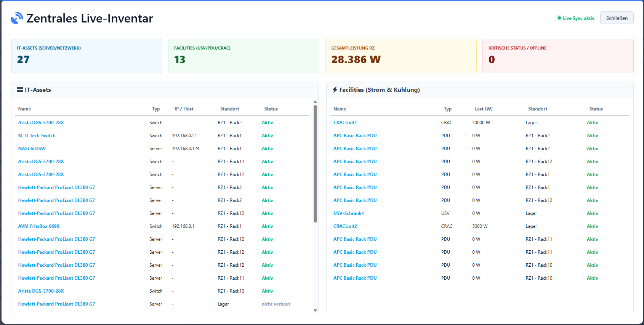Viewport: 644px width, 325px height.
Task: Click the 10000 W load value
Action: click(x=481, y=123)
